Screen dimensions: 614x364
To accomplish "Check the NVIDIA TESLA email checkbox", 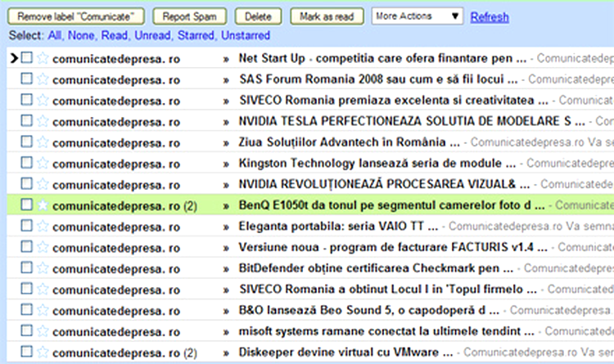I will (x=27, y=120).
